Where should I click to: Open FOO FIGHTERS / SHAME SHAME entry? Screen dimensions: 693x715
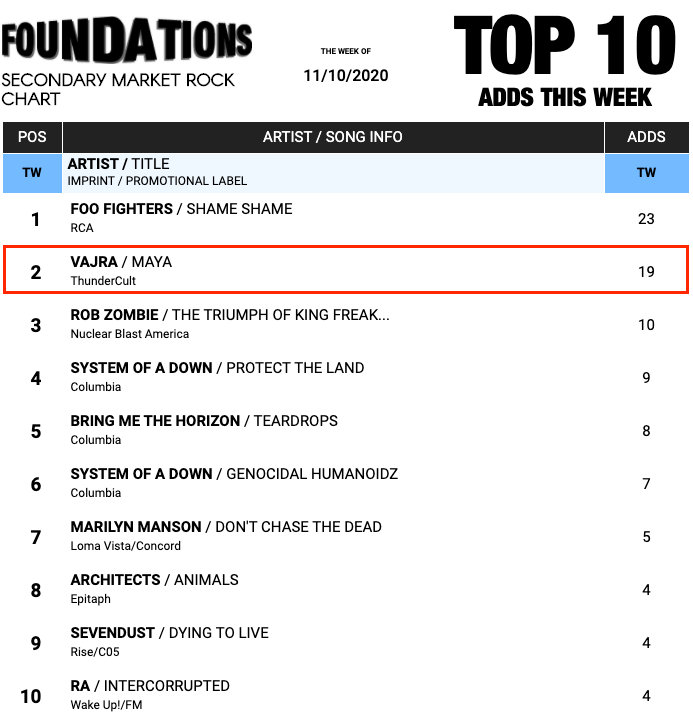pyautogui.click(x=181, y=209)
